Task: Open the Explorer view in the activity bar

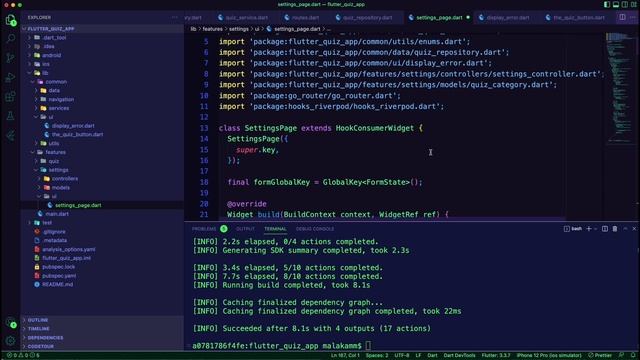Action: 10,20
